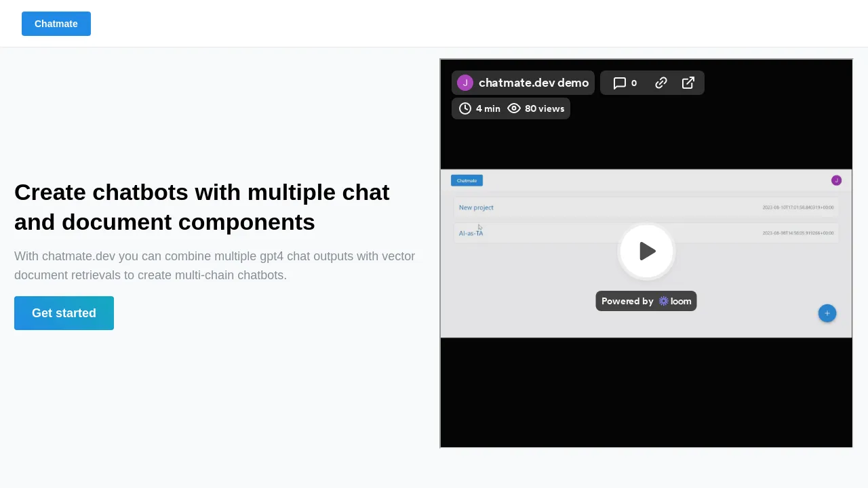Click the Get started button
The height and width of the screenshot is (488, 868).
coord(64,313)
